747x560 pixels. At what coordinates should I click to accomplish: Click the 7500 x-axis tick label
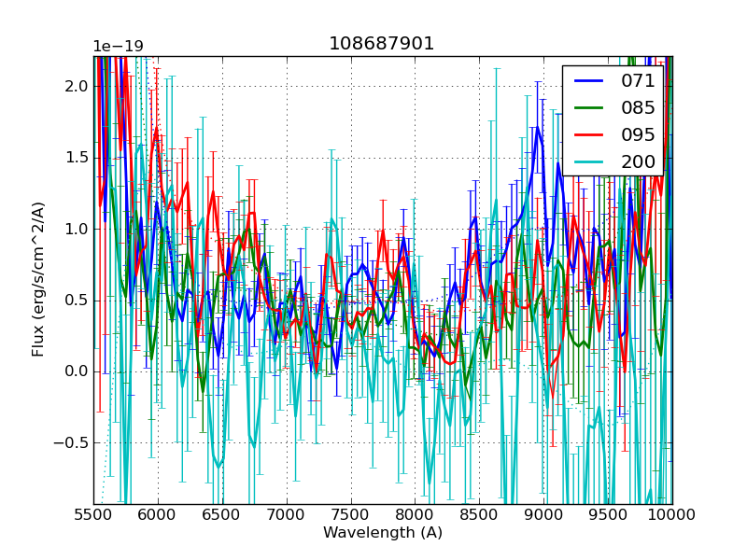[x=351, y=514]
